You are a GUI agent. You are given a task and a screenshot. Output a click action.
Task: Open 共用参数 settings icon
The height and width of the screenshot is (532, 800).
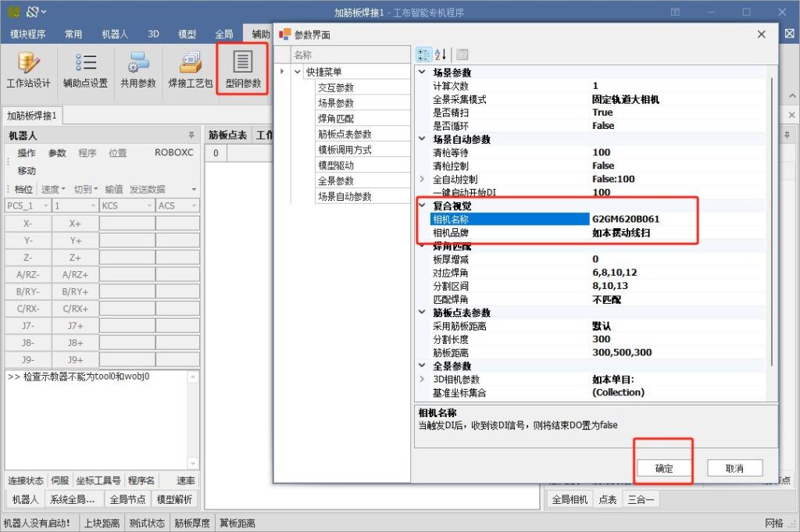coord(138,62)
